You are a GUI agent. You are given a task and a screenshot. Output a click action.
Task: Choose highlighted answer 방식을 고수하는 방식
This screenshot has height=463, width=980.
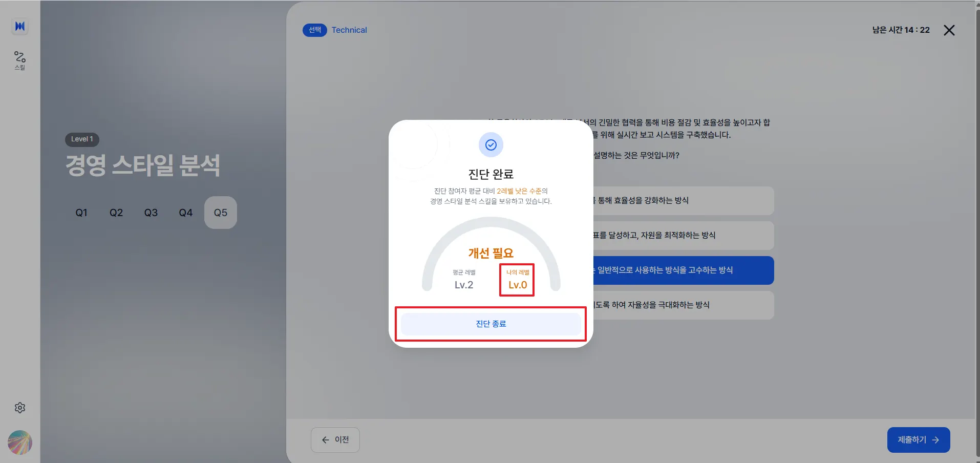[683, 270]
